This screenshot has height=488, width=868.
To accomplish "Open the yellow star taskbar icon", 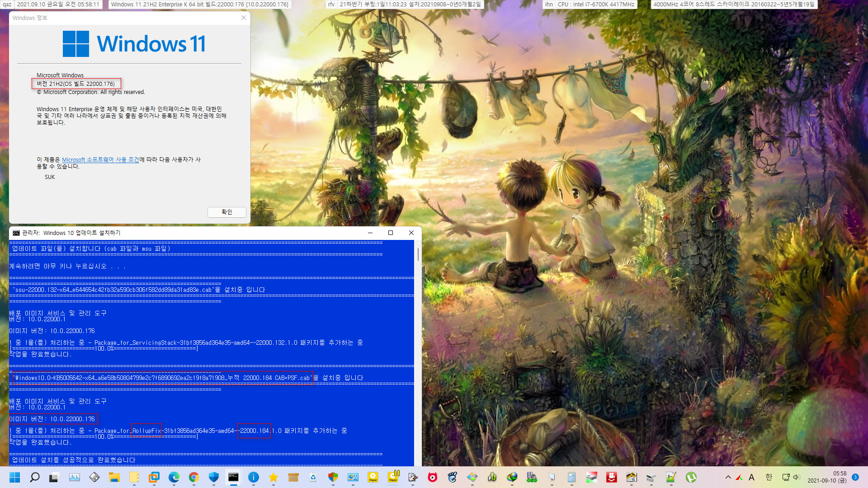I will (274, 477).
